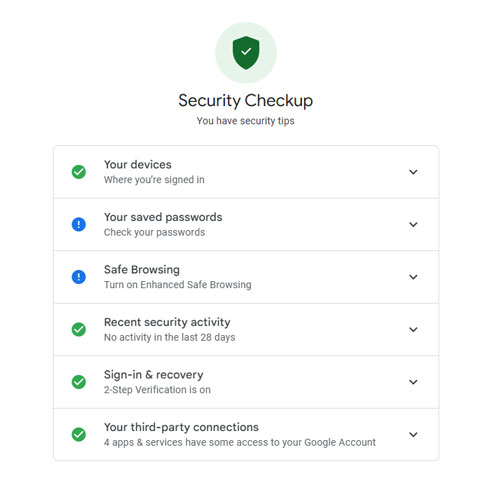Viewport: 504px width, 500px height.
Task: Click the Security Checkup heading
Action: 246,101
